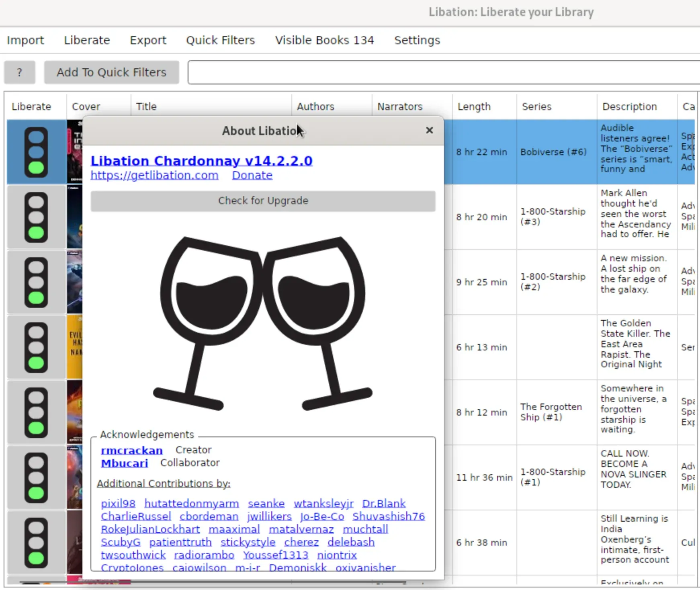
Task: Open contributor link wtanksleyjr
Action: click(x=323, y=504)
